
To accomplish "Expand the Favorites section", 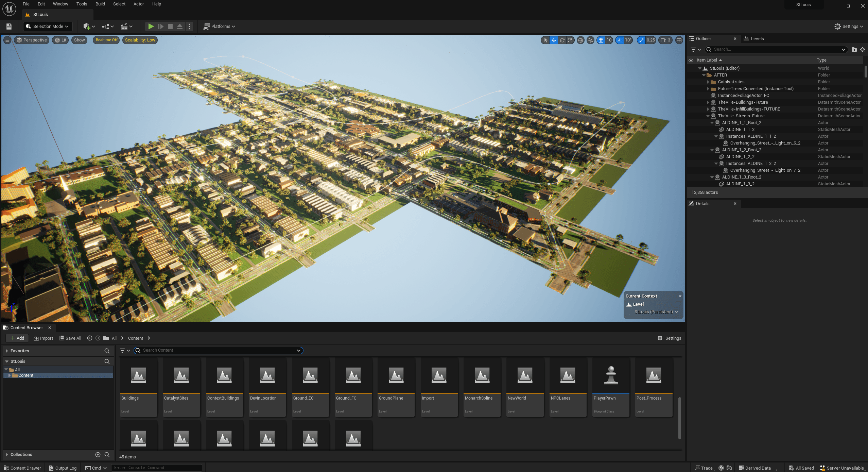I will 6,351.
